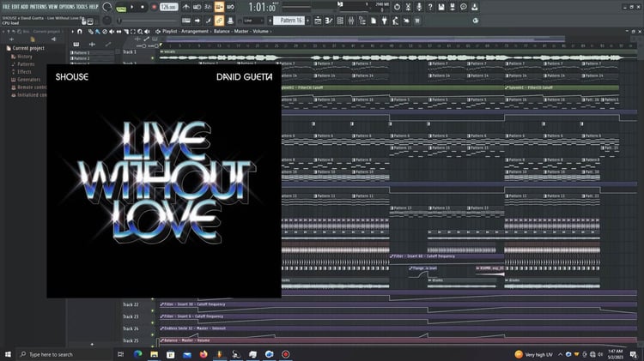Open the FILE menu

[6, 7]
